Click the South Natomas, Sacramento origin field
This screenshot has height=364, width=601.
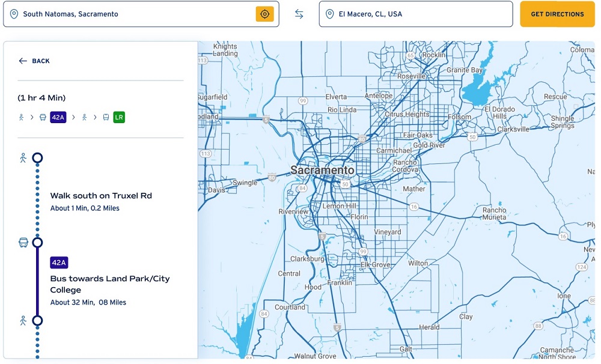tap(135, 14)
